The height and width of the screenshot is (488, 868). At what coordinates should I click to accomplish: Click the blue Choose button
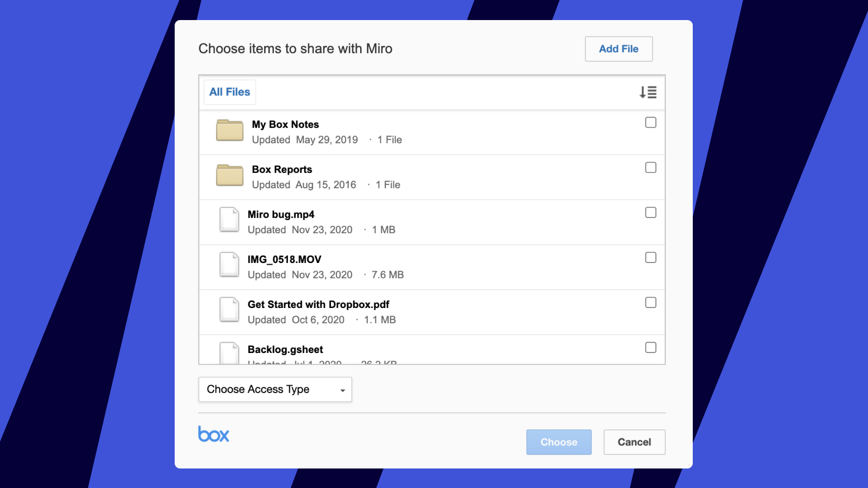(559, 442)
